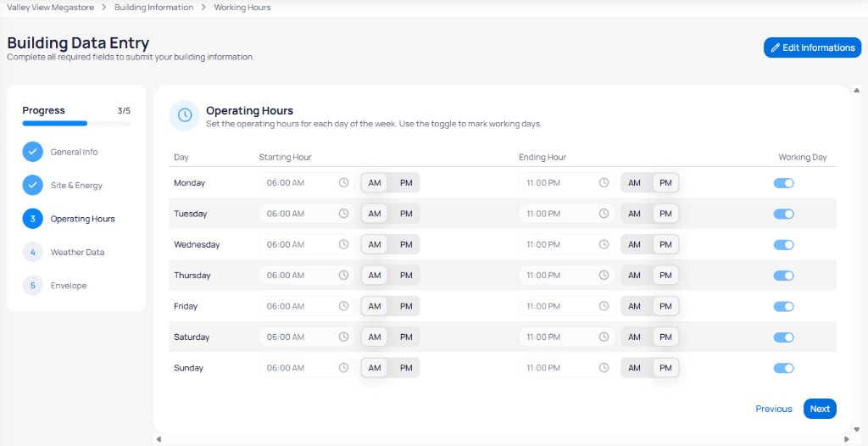868x446 pixels.
Task: Click clock icon in Wednesday ending hour
Action: coord(604,244)
